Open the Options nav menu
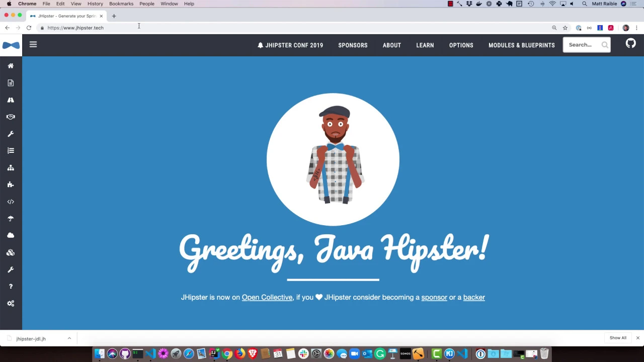 461,45
